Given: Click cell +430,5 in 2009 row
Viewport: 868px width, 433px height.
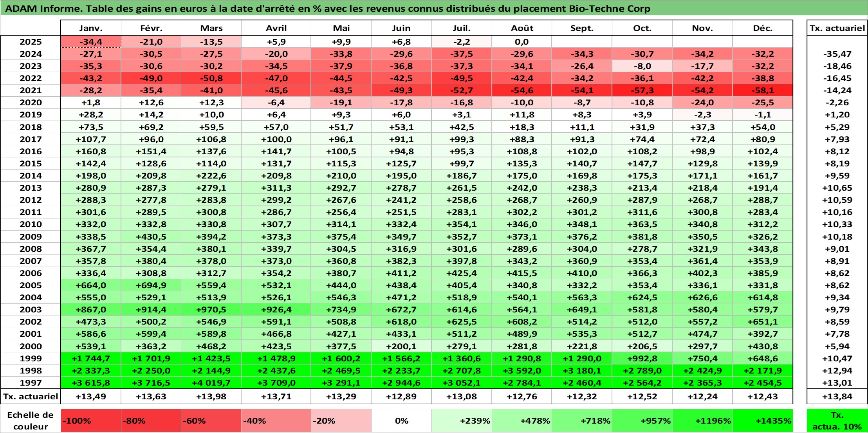Looking at the screenshot, I should click(151, 237).
